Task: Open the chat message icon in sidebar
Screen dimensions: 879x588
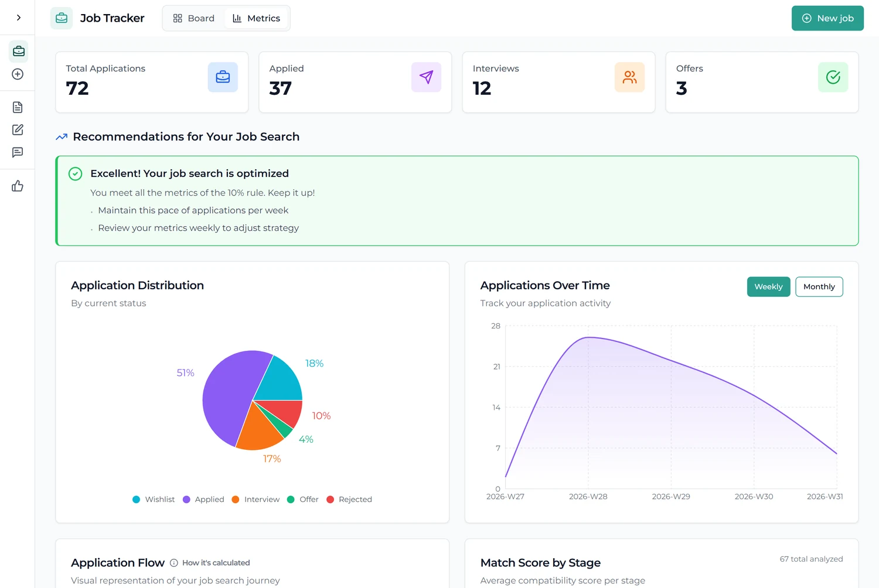Action: (18, 152)
